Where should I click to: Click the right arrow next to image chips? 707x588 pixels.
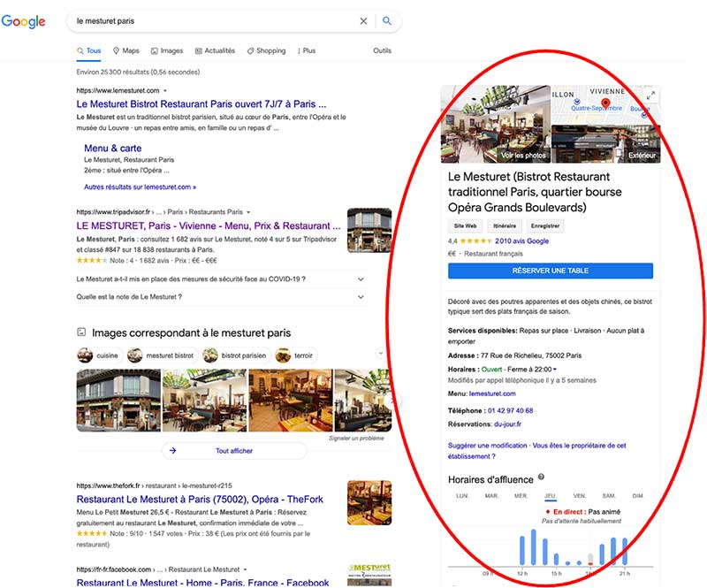tap(381, 353)
